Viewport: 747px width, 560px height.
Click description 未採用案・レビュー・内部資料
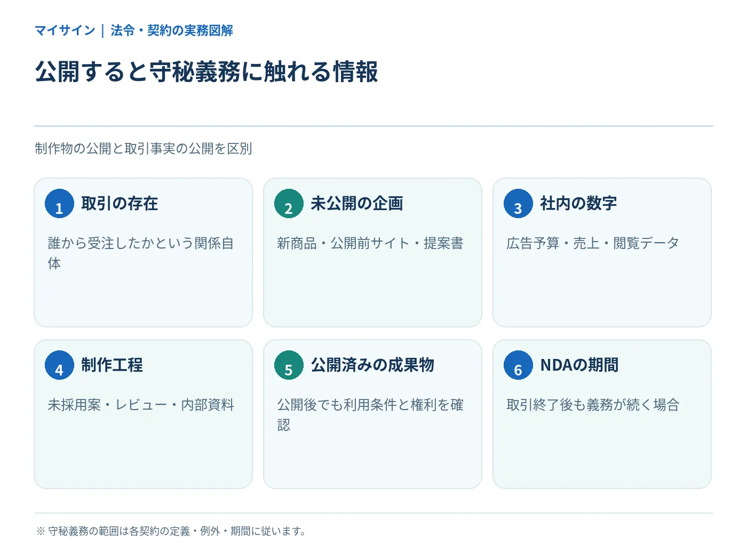(x=141, y=405)
